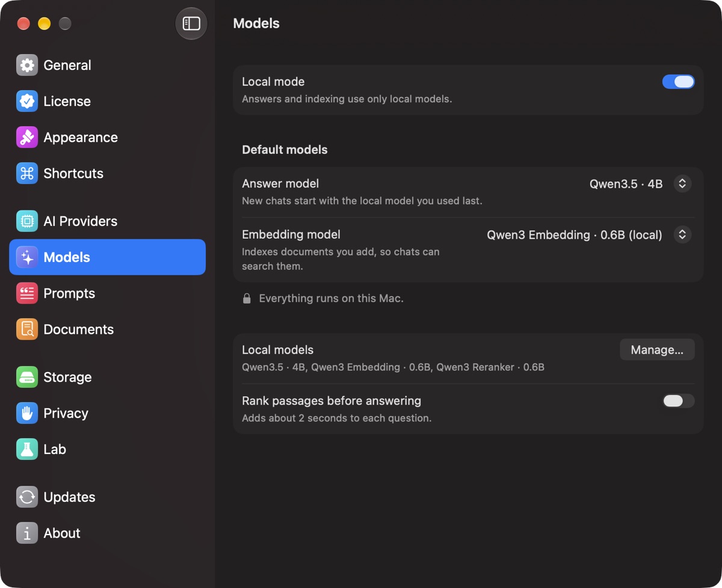722x588 pixels.
Task: Click the text Adds about 2 seconds to each question.
Action: (x=337, y=418)
